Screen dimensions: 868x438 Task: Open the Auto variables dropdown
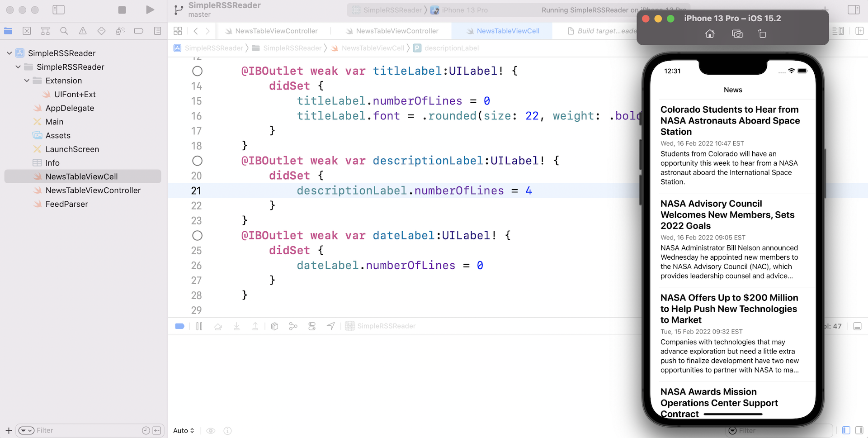(184, 431)
